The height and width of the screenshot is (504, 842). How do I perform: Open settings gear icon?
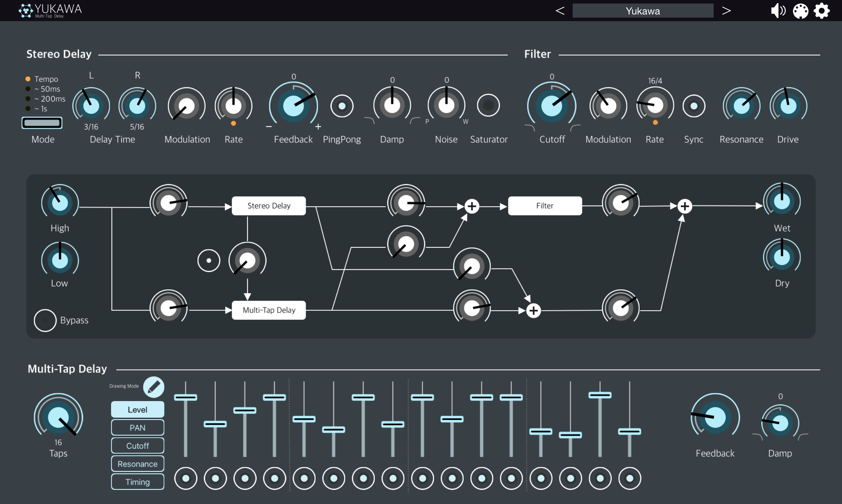[822, 11]
